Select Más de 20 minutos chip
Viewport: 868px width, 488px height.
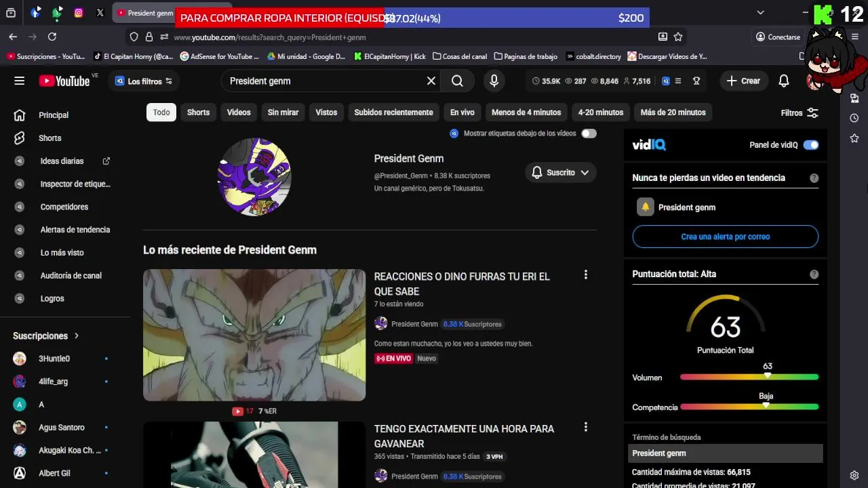(673, 113)
